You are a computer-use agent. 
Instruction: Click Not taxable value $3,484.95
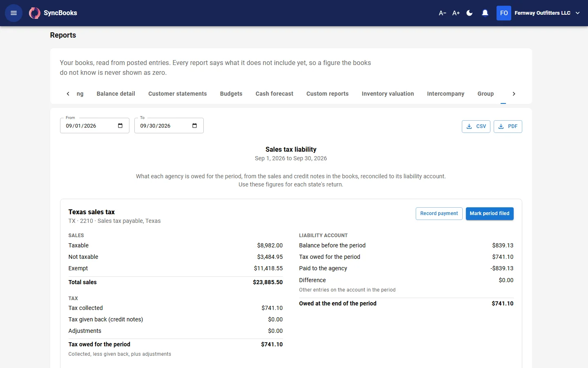click(x=270, y=257)
